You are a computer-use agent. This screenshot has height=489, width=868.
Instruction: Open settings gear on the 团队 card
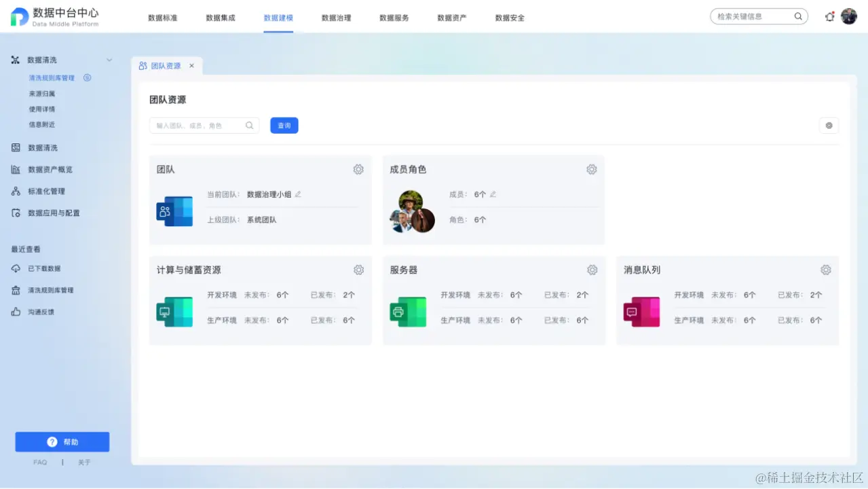pos(358,169)
